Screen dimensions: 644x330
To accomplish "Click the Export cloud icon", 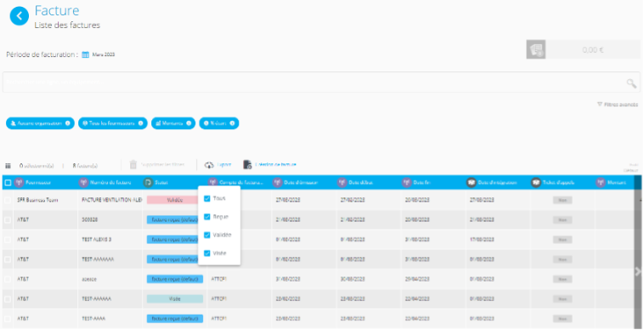I will click(209, 165).
